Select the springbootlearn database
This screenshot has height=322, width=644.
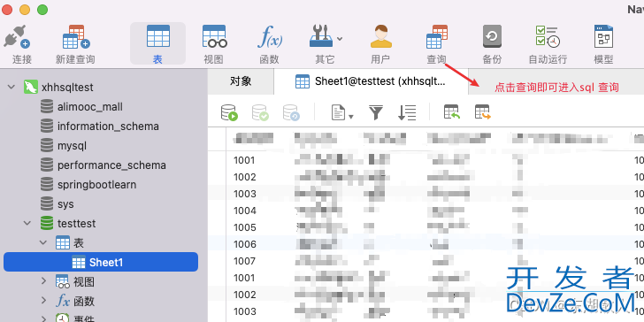pos(96,184)
